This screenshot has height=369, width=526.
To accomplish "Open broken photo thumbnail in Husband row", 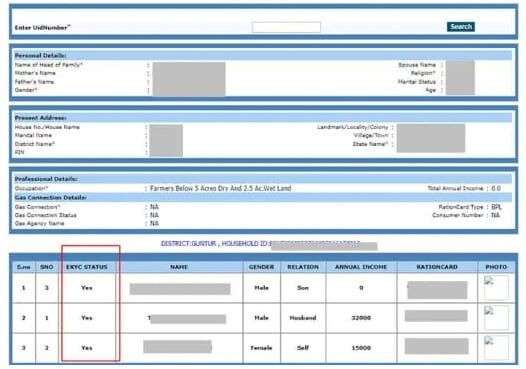I will point(496,317).
